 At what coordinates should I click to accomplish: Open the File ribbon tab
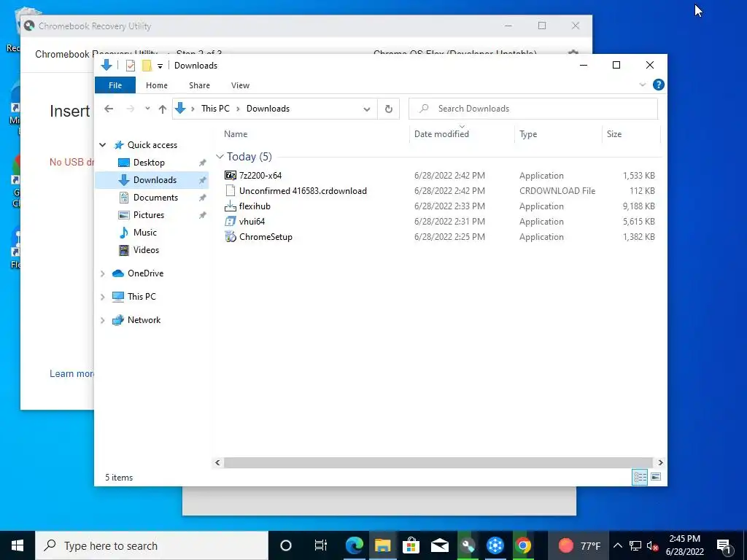point(115,85)
